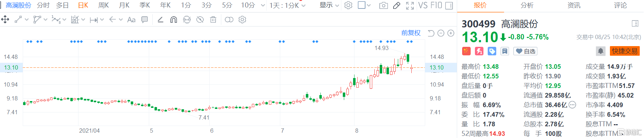Screen dimensions: 644x138
Task: Enter fullscreen chart mode
Action: tap(410, 5)
